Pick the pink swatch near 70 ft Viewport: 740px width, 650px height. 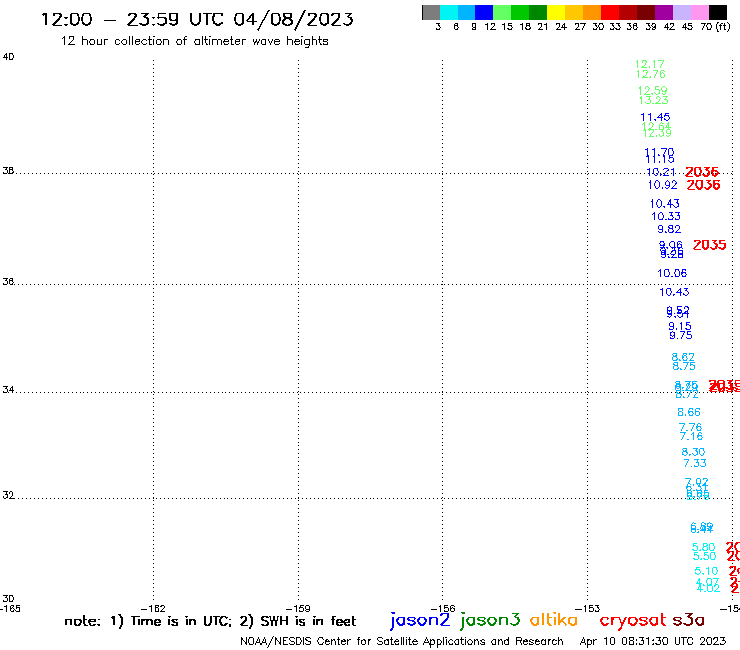[700, 12]
